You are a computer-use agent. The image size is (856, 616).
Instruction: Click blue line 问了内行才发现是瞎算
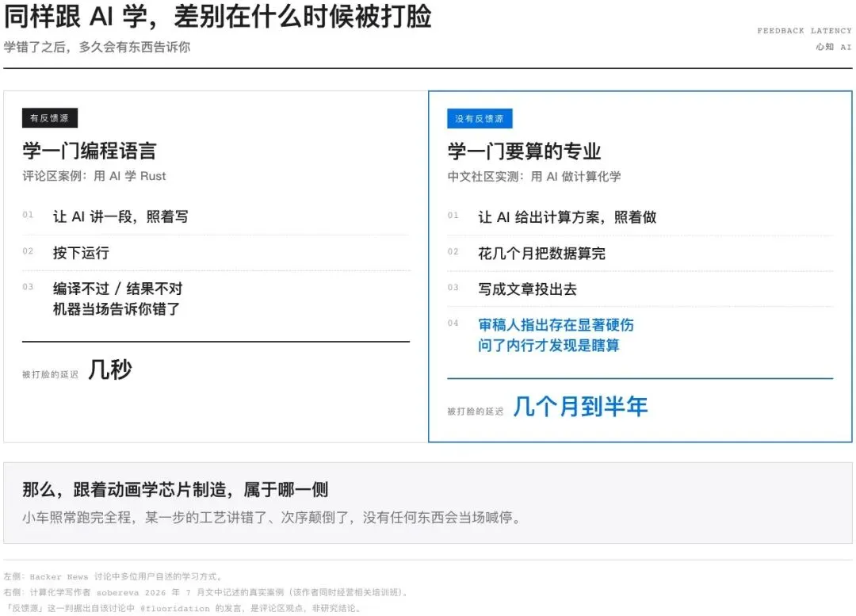tap(548, 345)
